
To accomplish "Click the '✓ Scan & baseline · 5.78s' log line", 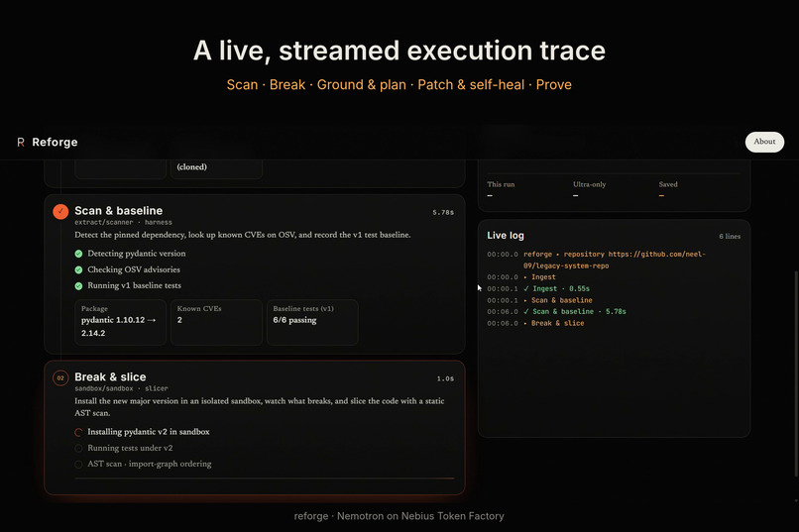I will [x=575, y=311].
